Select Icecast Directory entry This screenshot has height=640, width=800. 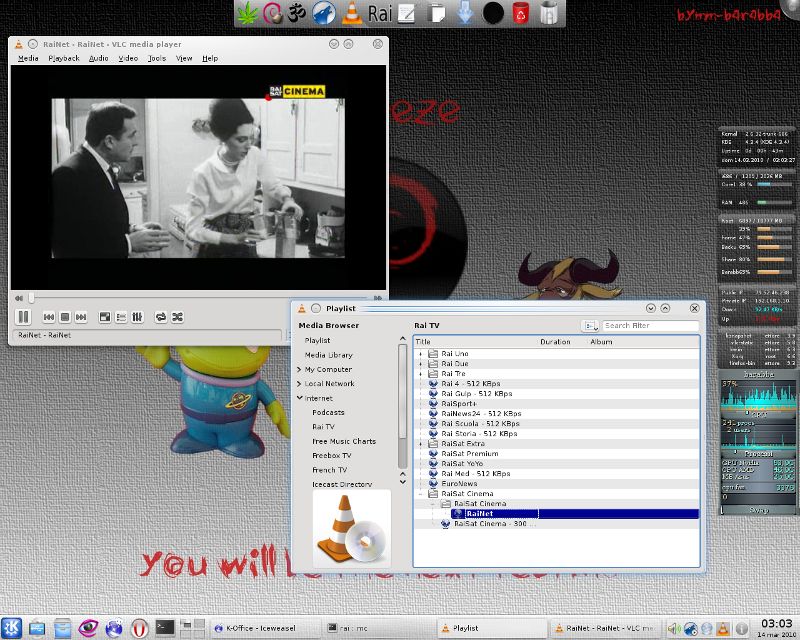pyautogui.click(x=342, y=484)
